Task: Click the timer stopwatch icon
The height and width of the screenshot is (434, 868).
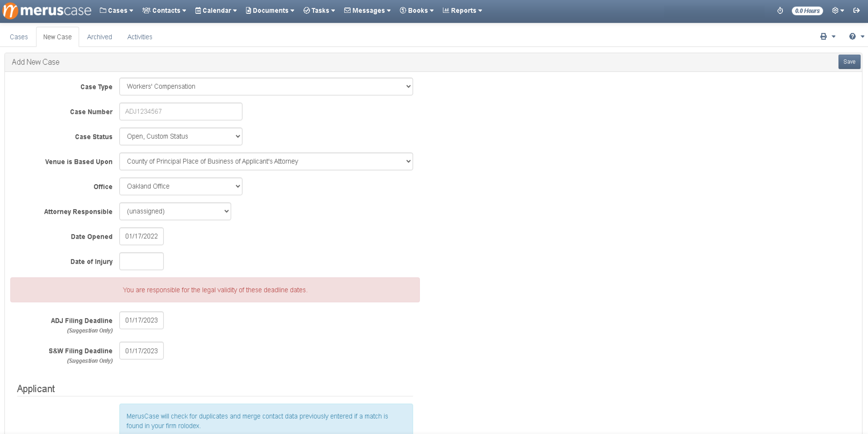Action: point(780,11)
